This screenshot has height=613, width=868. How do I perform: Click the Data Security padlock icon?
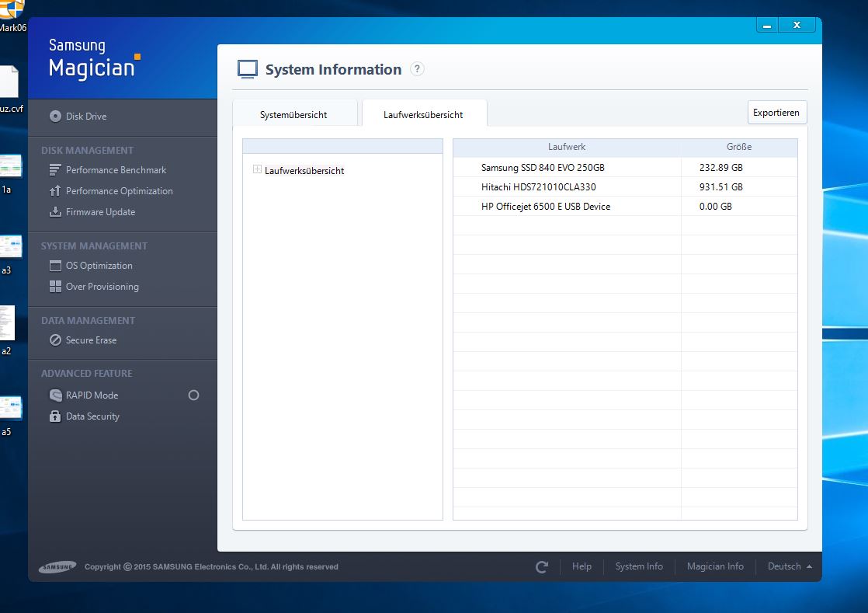(x=55, y=416)
